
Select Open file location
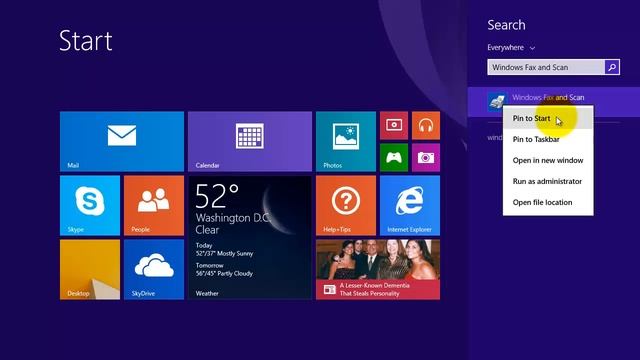coord(548,202)
